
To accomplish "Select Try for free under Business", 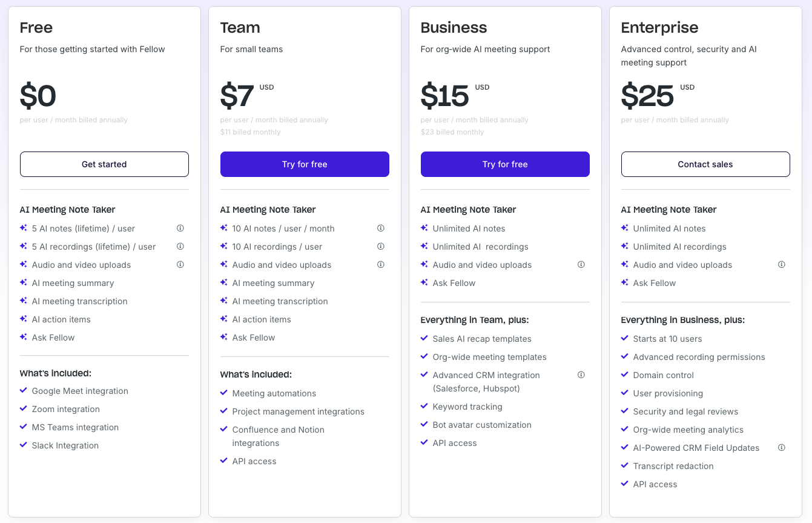I will [x=505, y=164].
